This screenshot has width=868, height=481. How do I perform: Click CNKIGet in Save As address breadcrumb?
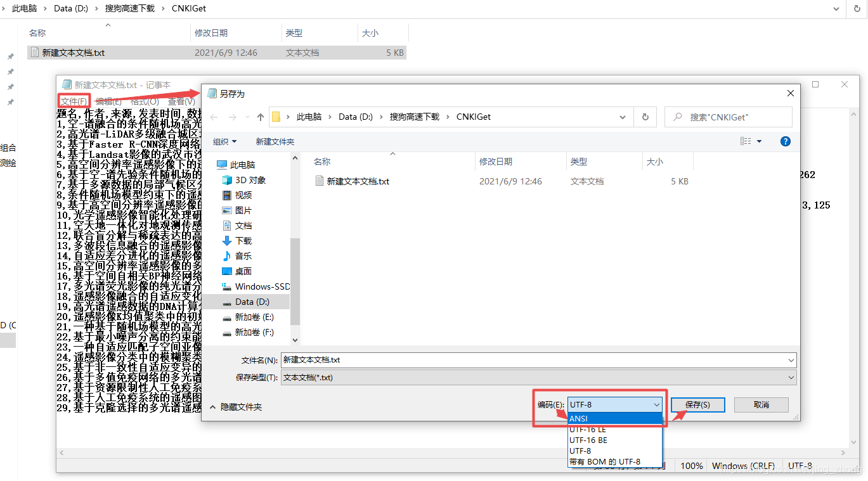click(x=474, y=117)
